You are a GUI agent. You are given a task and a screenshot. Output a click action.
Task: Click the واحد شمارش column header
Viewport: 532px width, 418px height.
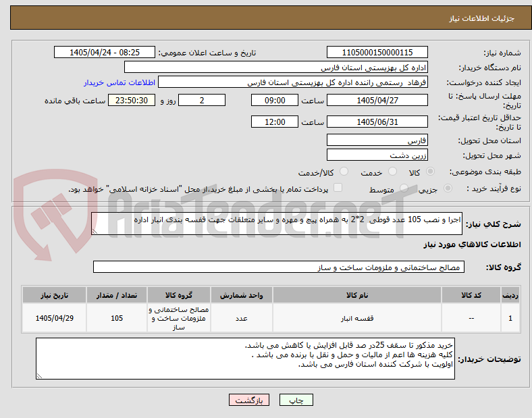tap(241, 295)
